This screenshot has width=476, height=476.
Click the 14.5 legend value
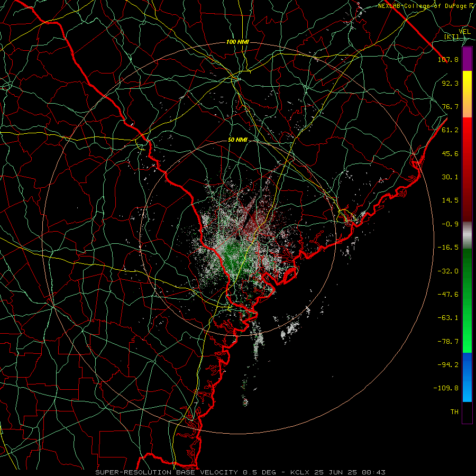[450, 200]
